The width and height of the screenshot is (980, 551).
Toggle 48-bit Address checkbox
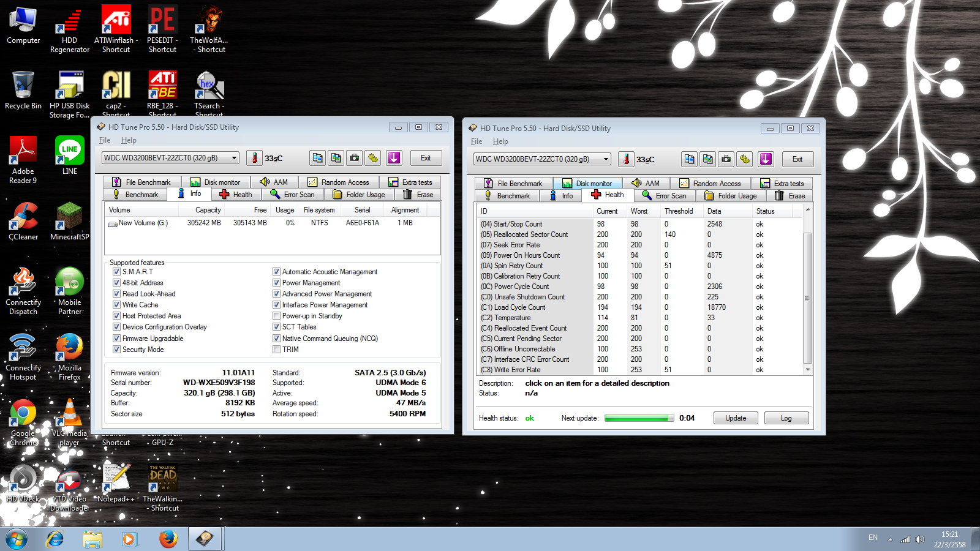[x=116, y=283]
